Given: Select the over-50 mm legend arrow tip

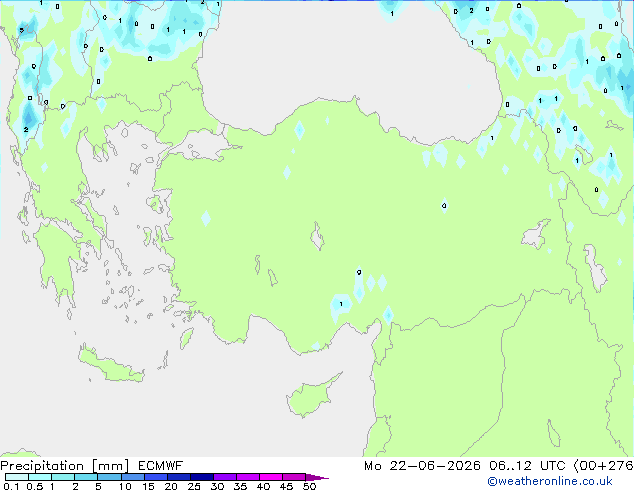Looking at the screenshot, I should pos(317,477).
